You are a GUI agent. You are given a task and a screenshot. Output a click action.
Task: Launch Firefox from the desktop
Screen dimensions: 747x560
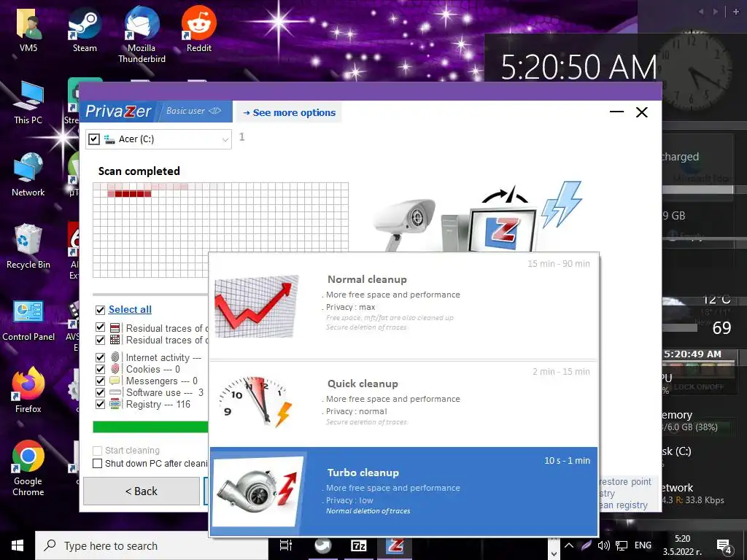click(x=28, y=391)
